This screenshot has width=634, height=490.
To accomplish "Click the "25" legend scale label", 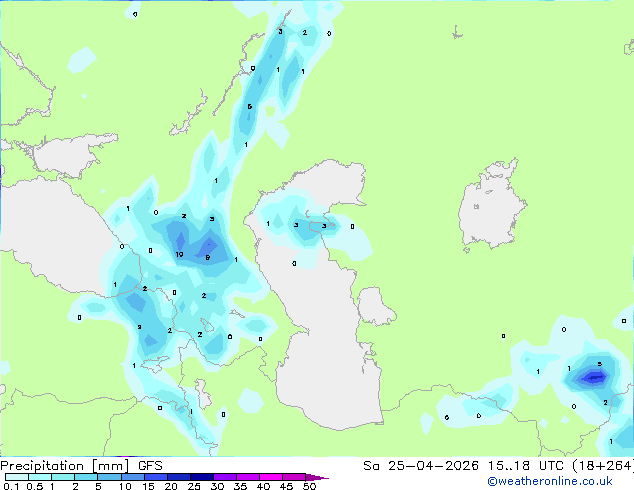I will 194,486.
